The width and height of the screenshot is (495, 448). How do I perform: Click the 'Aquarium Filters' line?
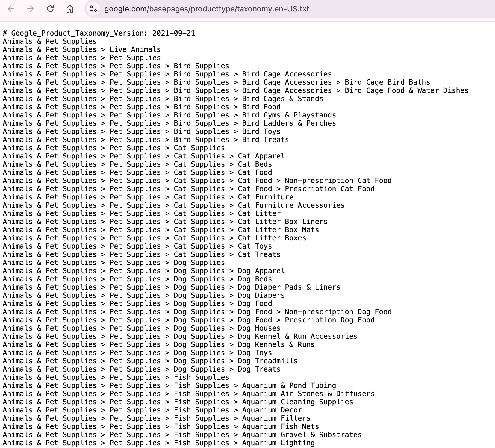point(157,418)
